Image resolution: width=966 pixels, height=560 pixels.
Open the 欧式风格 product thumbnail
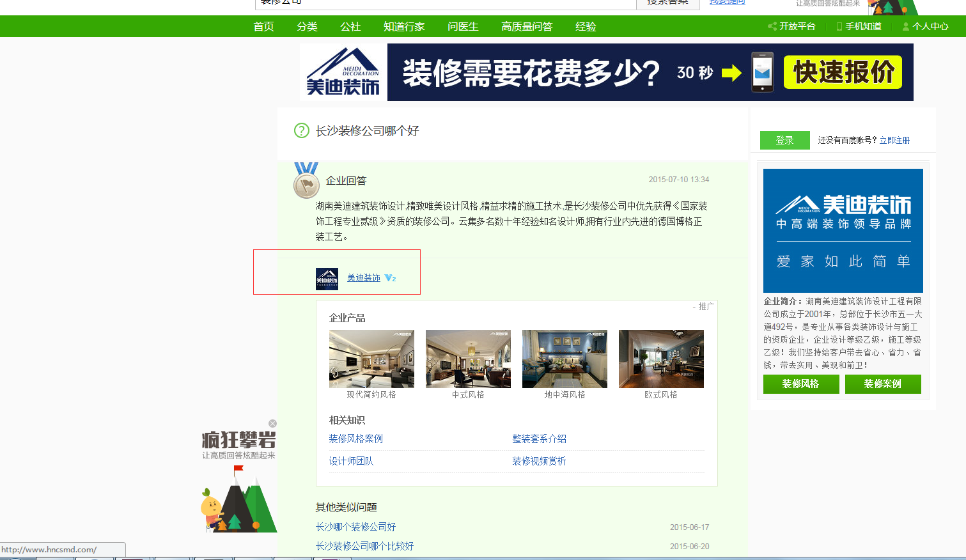tap(661, 359)
